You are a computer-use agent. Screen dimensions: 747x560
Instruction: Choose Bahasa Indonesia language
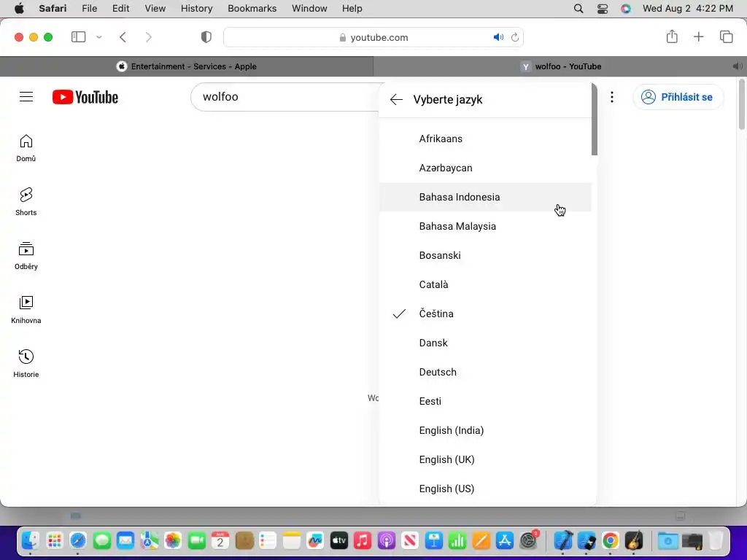[x=485, y=197]
